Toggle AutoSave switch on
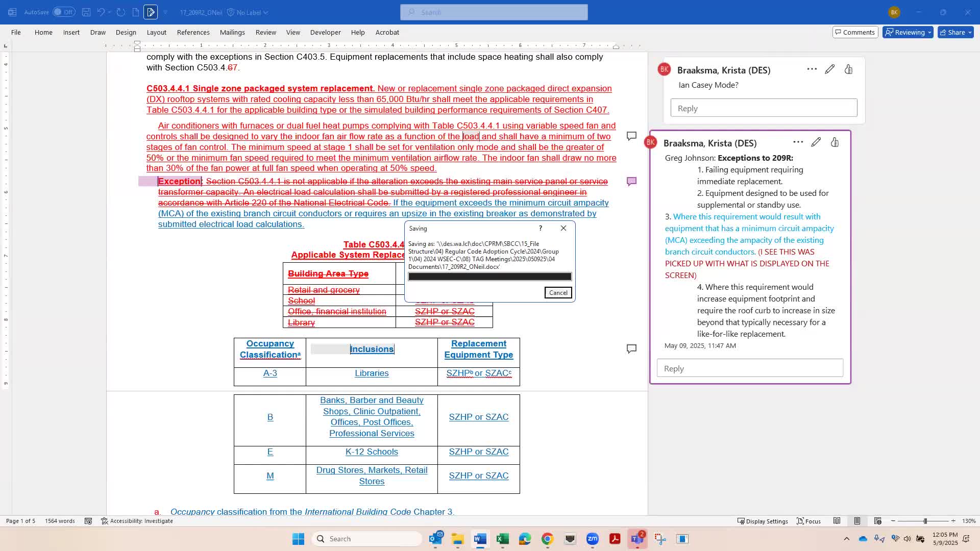The height and width of the screenshot is (551, 980). pos(64,12)
